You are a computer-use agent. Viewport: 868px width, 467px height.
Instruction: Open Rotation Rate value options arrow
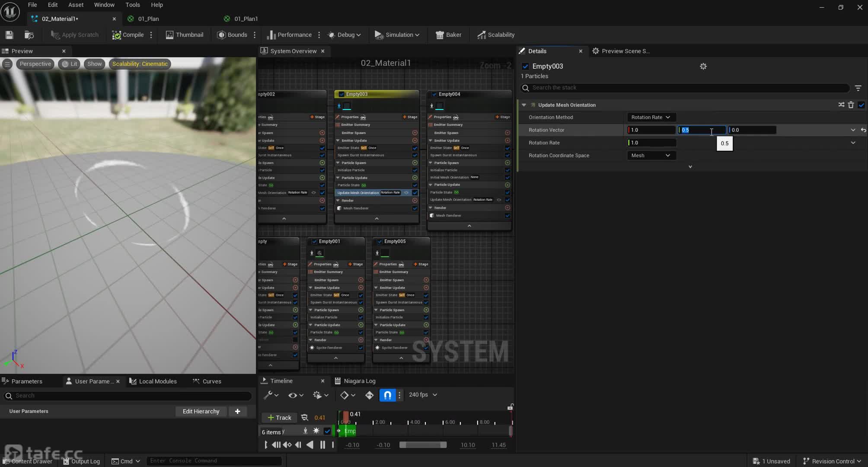(853, 143)
